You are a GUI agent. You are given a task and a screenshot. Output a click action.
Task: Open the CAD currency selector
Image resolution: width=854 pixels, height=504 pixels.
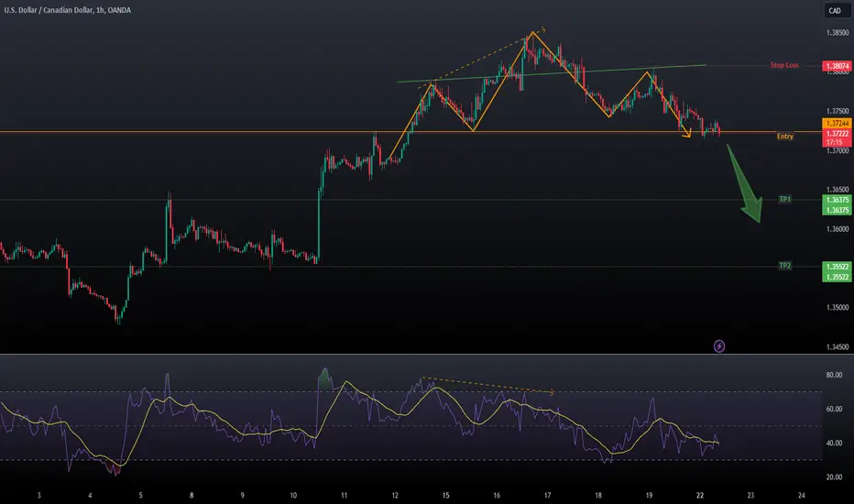pyautogui.click(x=835, y=12)
